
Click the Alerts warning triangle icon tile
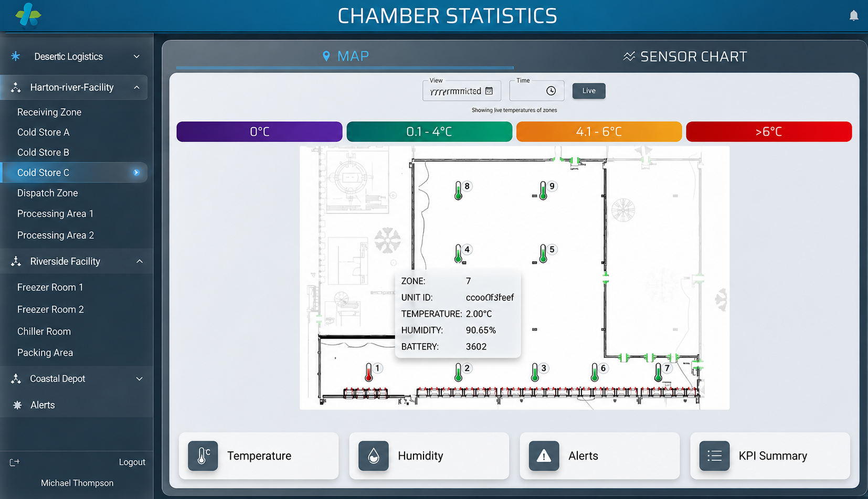(544, 455)
